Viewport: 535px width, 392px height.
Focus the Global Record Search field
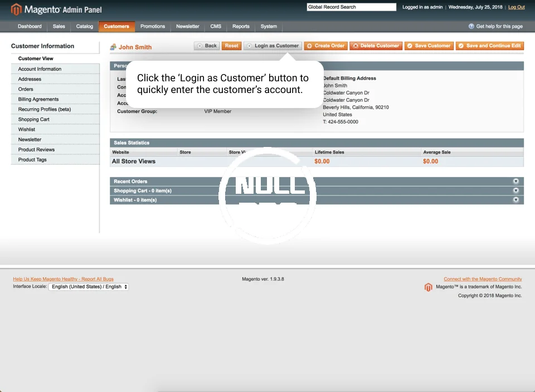click(x=351, y=7)
